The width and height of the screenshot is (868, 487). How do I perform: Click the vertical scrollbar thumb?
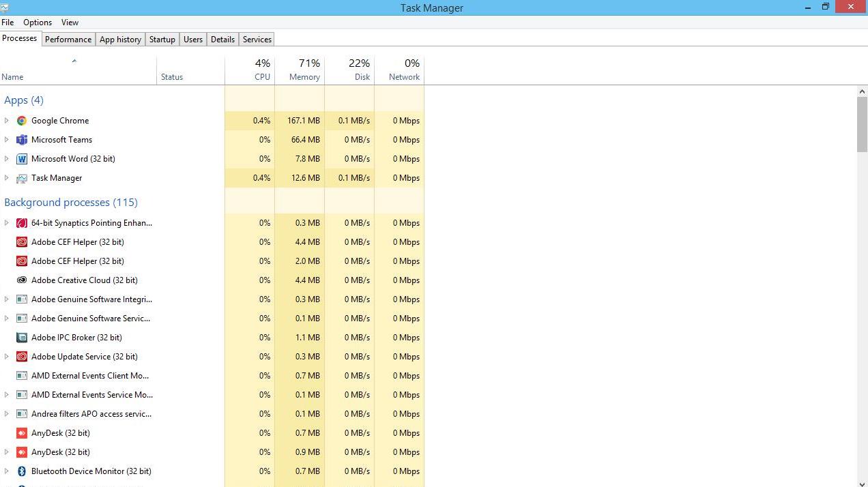tap(862, 124)
